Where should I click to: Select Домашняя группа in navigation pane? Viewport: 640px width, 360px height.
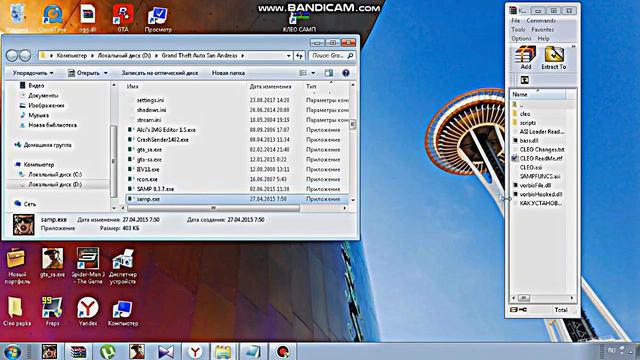coord(43,145)
